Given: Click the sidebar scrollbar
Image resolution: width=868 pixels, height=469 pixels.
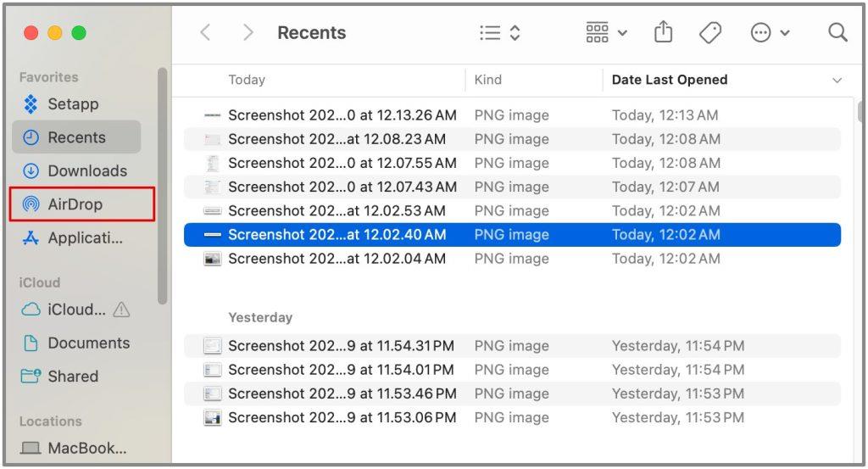Looking at the screenshot, I should pyautogui.click(x=162, y=186).
